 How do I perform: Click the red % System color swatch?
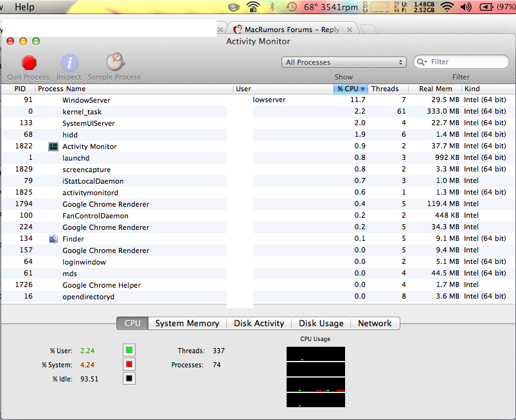click(x=129, y=364)
